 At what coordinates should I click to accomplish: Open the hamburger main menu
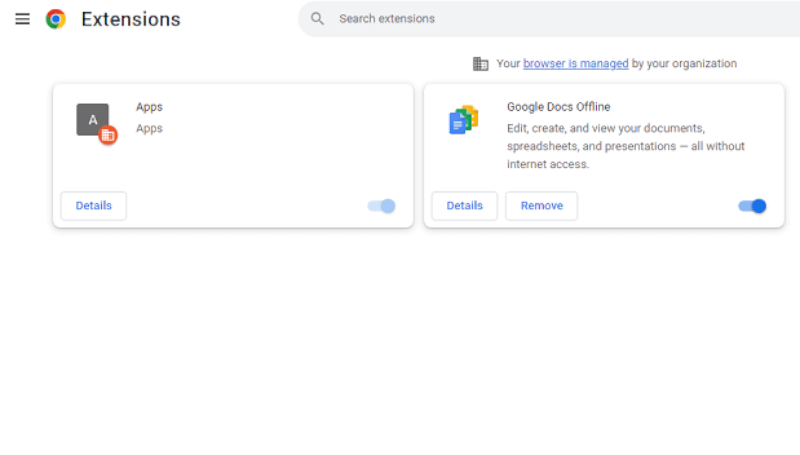(22, 19)
